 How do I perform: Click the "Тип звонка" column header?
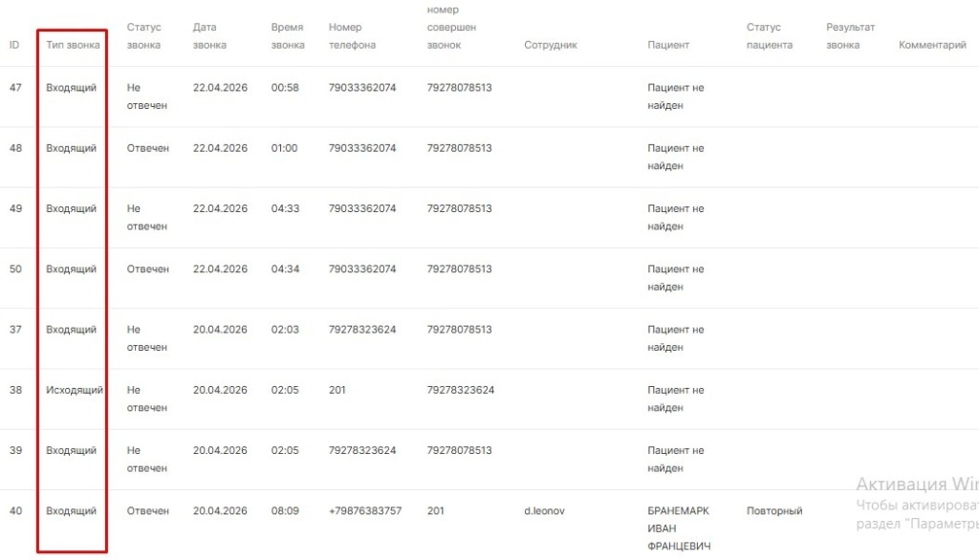(x=73, y=45)
